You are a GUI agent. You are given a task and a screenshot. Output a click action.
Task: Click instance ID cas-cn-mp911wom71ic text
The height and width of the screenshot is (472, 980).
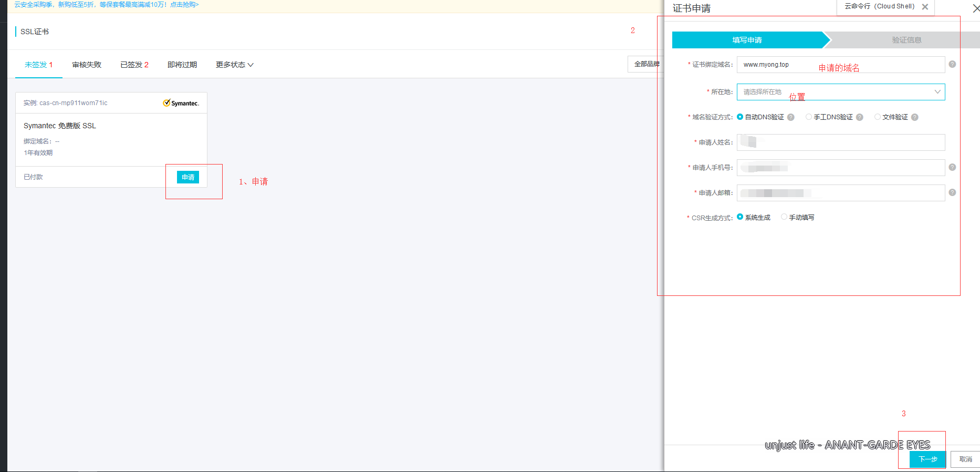point(74,103)
